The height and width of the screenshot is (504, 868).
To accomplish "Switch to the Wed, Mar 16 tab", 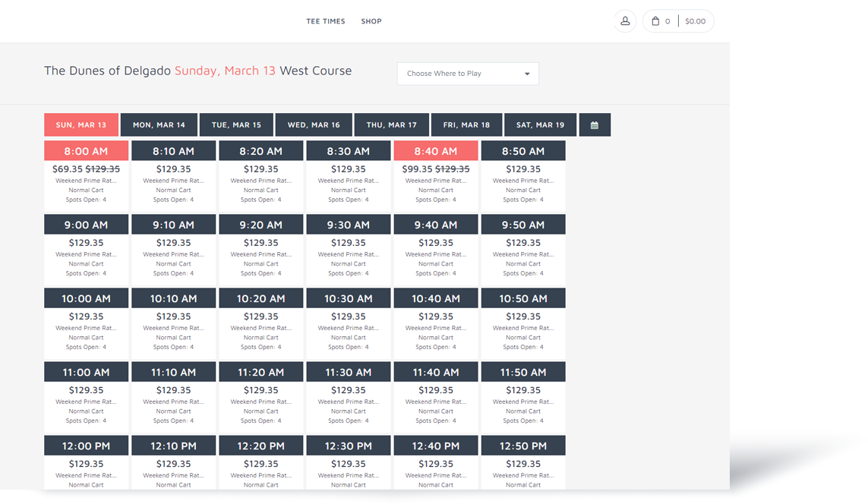I will point(314,125).
